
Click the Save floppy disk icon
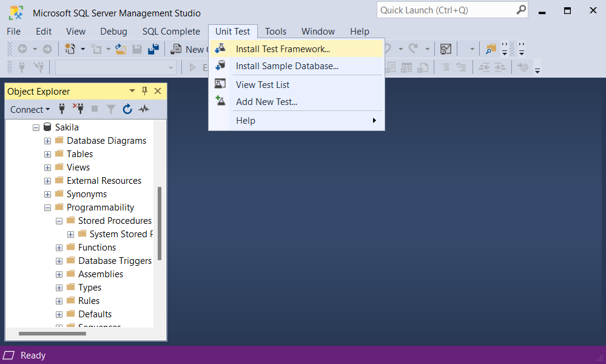pos(137,49)
